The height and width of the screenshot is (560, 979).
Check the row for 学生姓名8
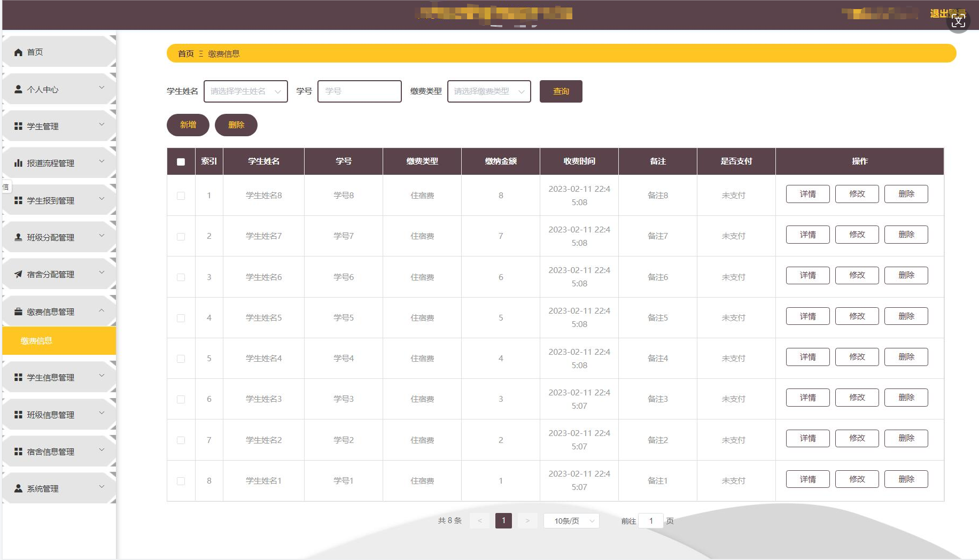point(181,196)
